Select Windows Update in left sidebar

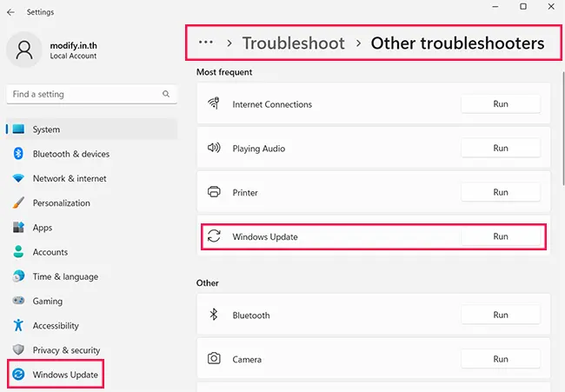[65, 375]
